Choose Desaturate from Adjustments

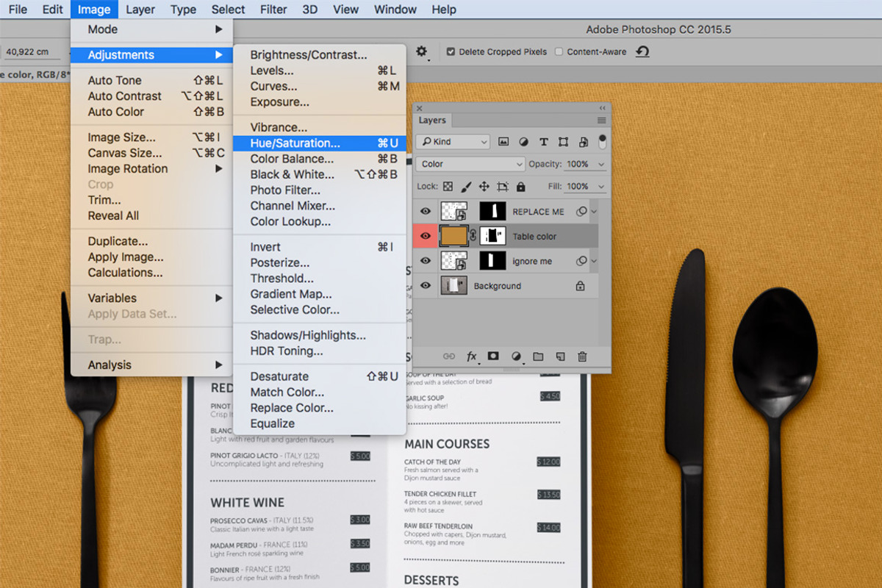coord(320,376)
